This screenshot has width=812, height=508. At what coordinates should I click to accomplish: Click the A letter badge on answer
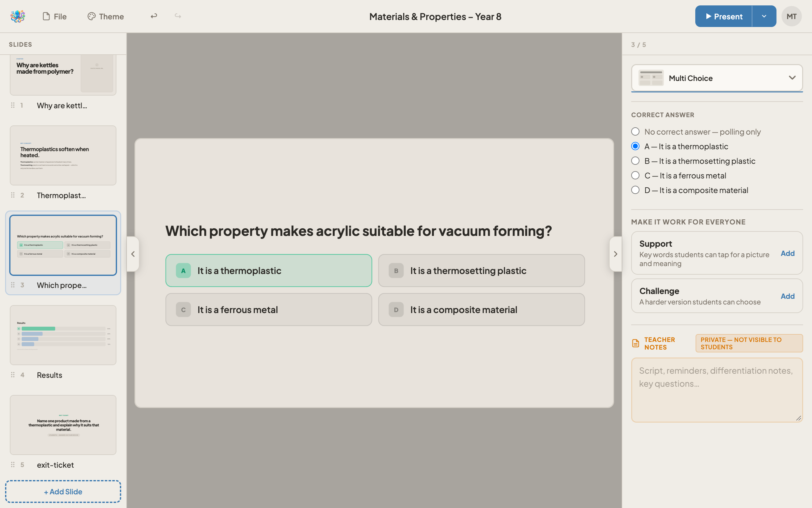183,271
